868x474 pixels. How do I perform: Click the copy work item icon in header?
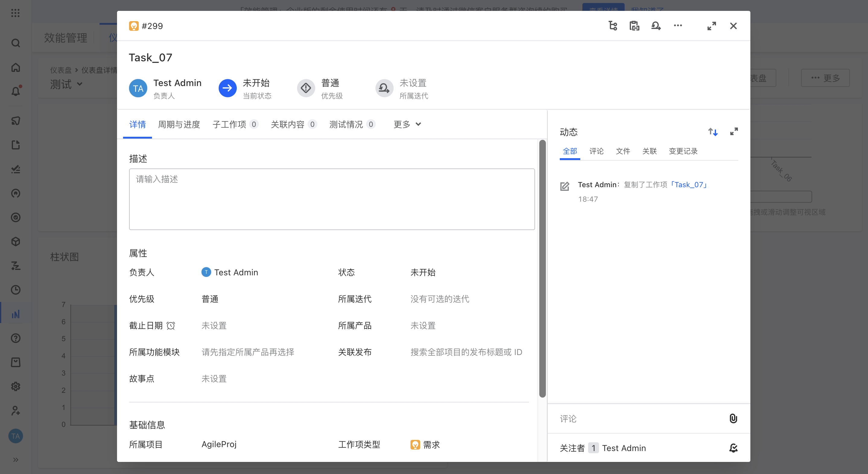tap(634, 26)
